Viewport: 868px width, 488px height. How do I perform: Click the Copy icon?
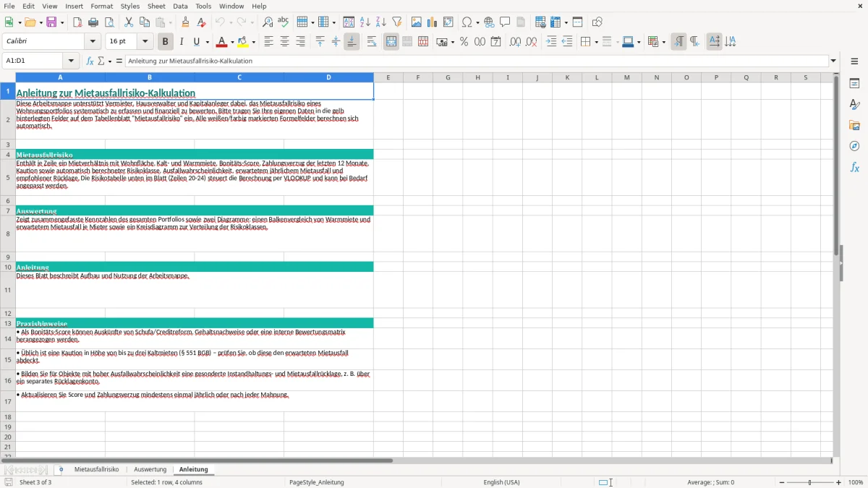(x=145, y=22)
